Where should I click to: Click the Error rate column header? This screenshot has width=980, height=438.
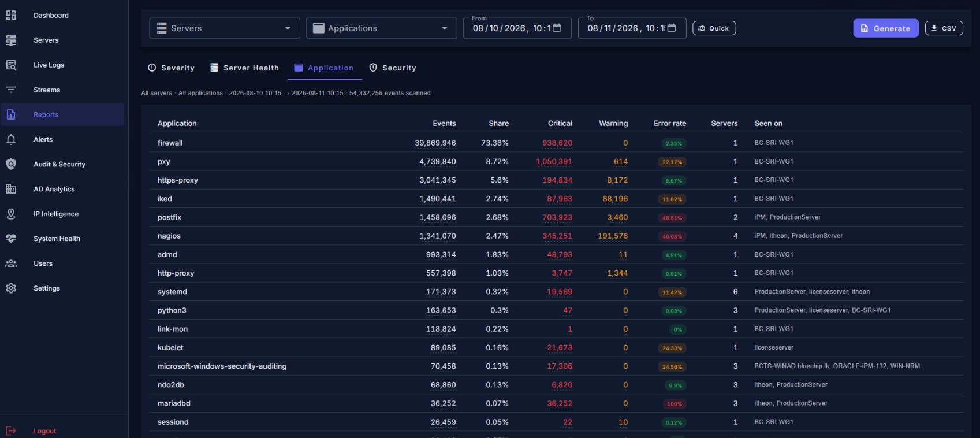670,123
